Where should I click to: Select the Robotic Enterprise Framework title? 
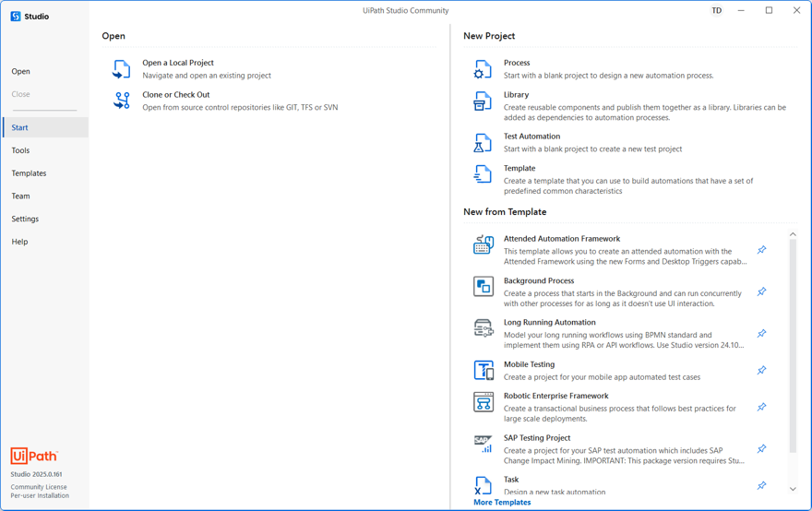[x=556, y=396]
